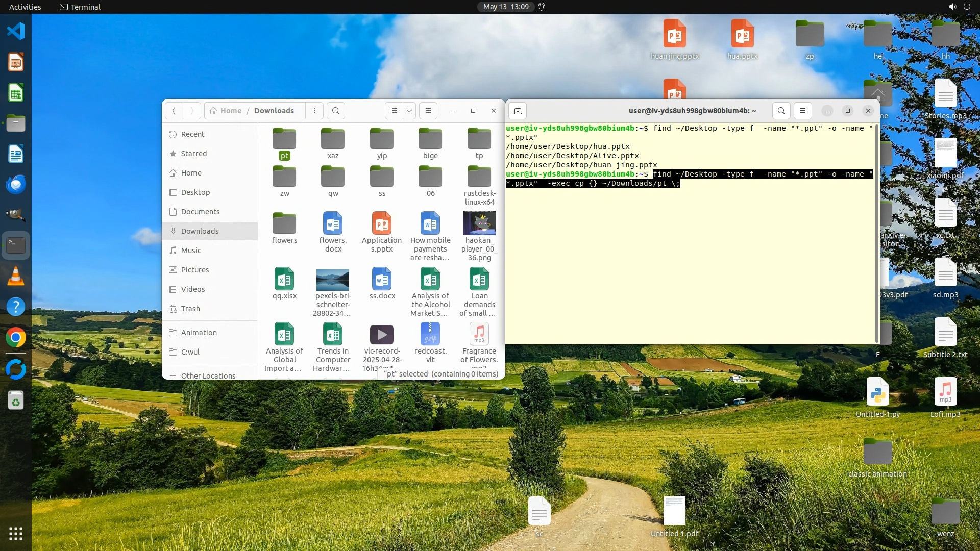Expand view options dropdown arrow in Files
Screen dimensions: 980x551
tap(409, 111)
